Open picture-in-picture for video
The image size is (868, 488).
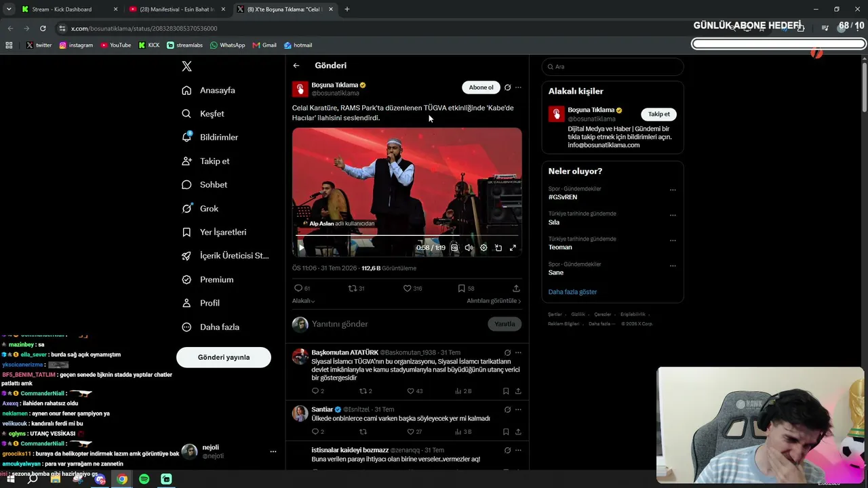click(x=498, y=248)
